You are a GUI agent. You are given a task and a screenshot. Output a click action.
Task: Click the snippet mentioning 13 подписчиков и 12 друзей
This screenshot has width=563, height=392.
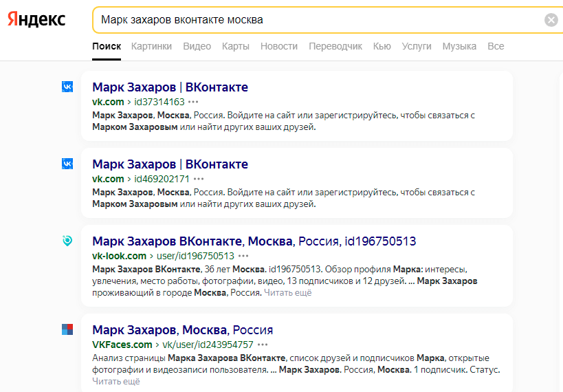(285, 281)
